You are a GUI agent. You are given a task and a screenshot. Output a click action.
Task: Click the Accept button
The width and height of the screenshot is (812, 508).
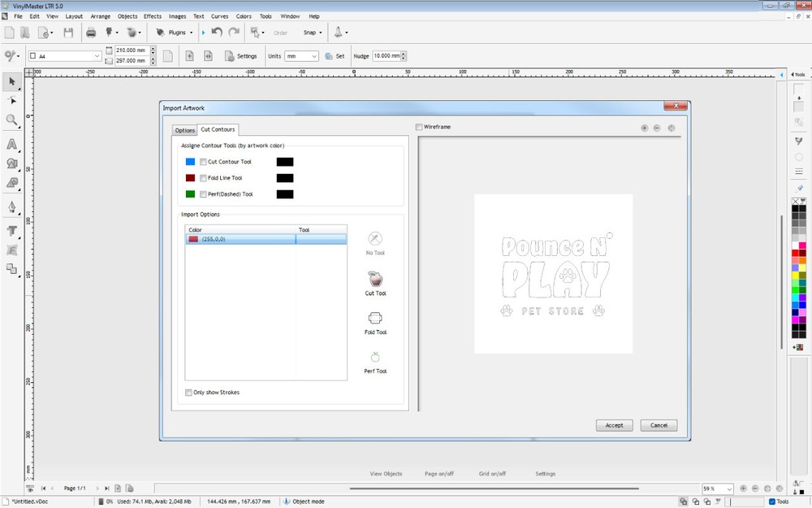coord(614,424)
